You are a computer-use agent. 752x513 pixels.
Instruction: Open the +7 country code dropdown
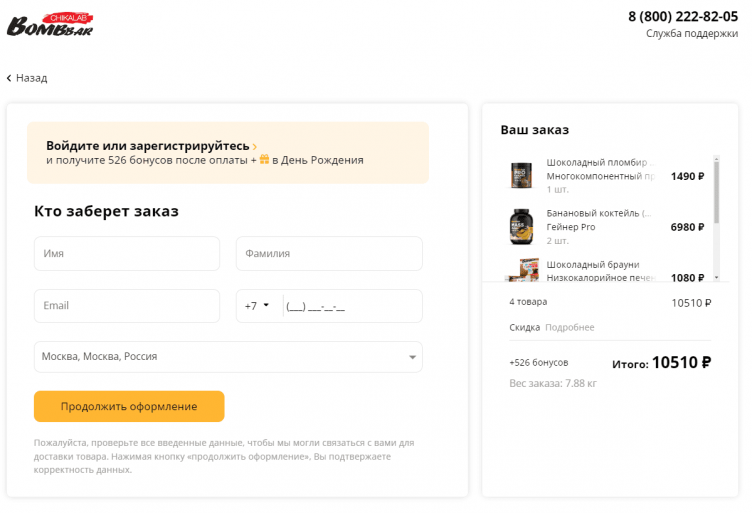click(257, 306)
